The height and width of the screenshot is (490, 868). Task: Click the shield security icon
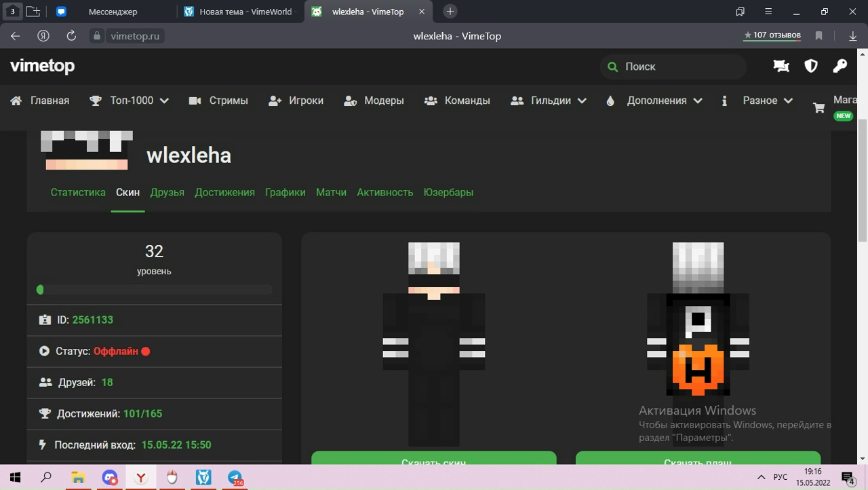coord(810,66)
